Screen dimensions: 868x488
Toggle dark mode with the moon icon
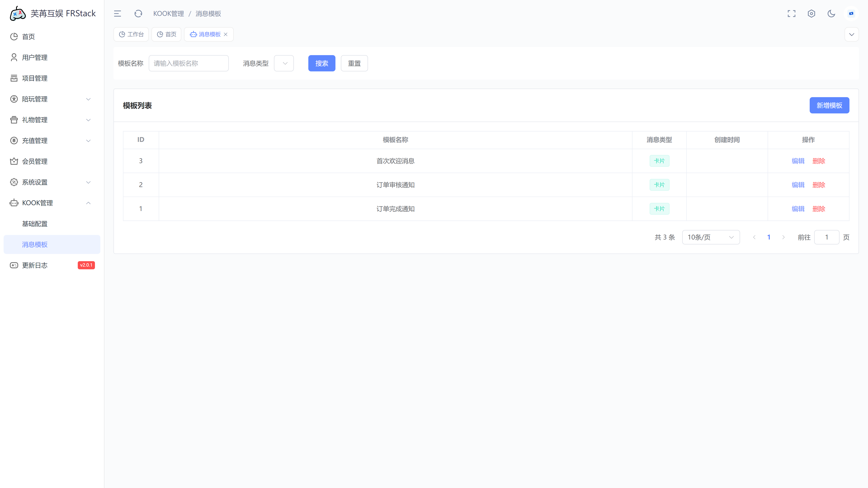tap(831, 14)
